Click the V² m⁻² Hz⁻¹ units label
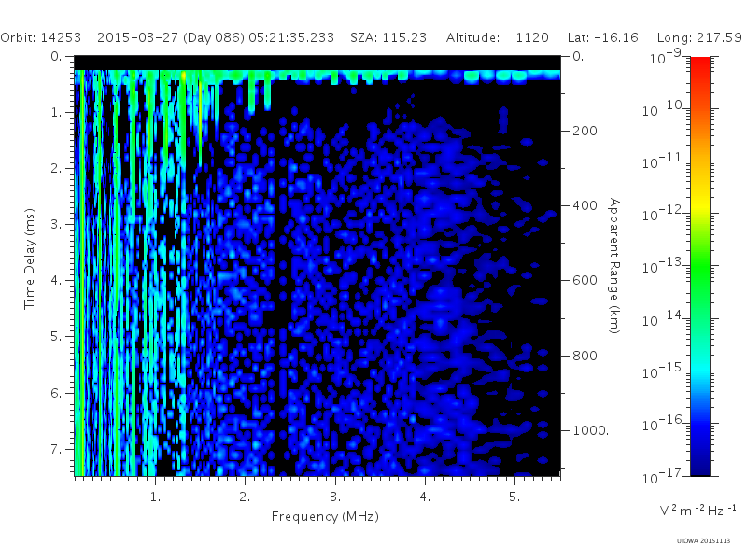 pyautogui.click(x=698, y=511)
